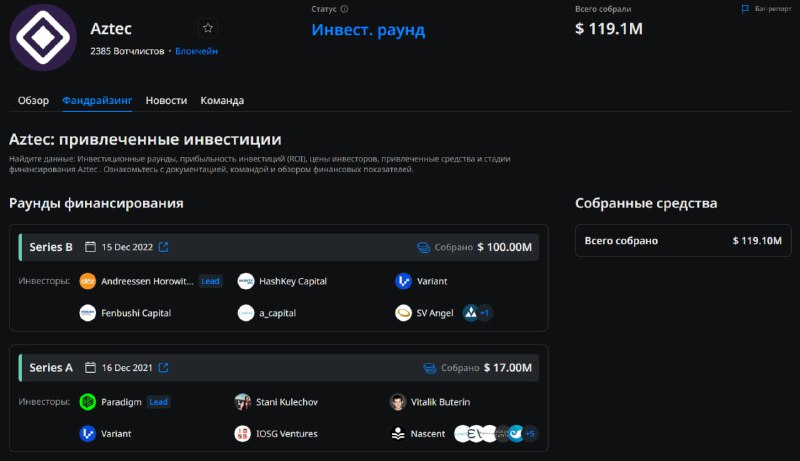The width and height of the screenshot is (800, 461).
Task: Click the calendar icon for 16 Dec 2021
Action: pyautogui.click(x=90, y=368)
